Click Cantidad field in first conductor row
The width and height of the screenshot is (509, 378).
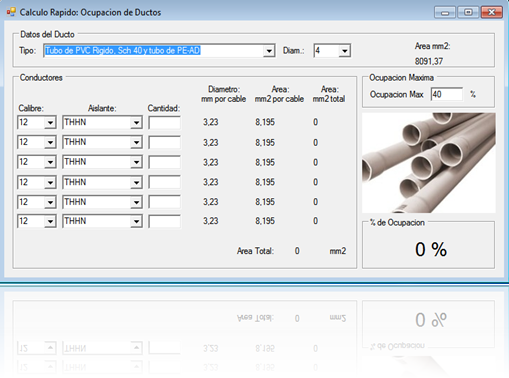pos(164,123)
